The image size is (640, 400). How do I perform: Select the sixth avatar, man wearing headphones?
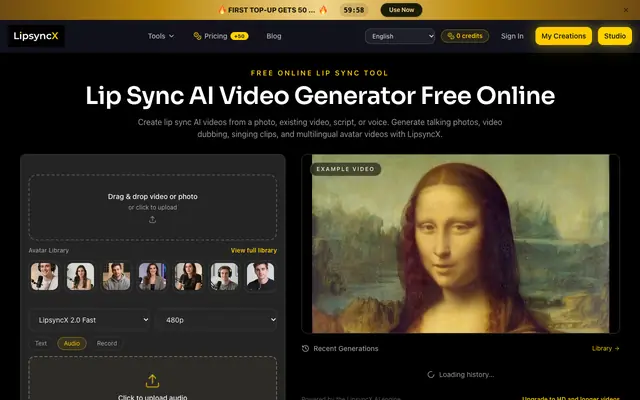tap(224, 276)
